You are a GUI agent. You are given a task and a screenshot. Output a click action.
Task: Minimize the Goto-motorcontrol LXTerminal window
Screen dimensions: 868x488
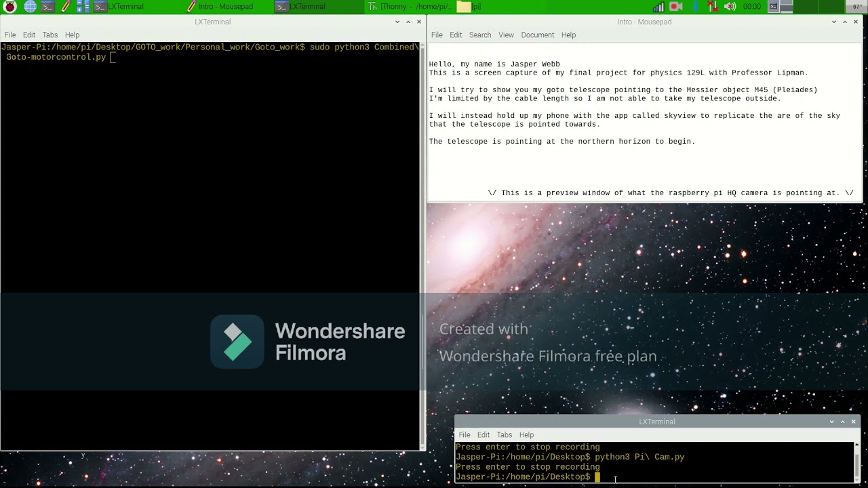(397, 22)
